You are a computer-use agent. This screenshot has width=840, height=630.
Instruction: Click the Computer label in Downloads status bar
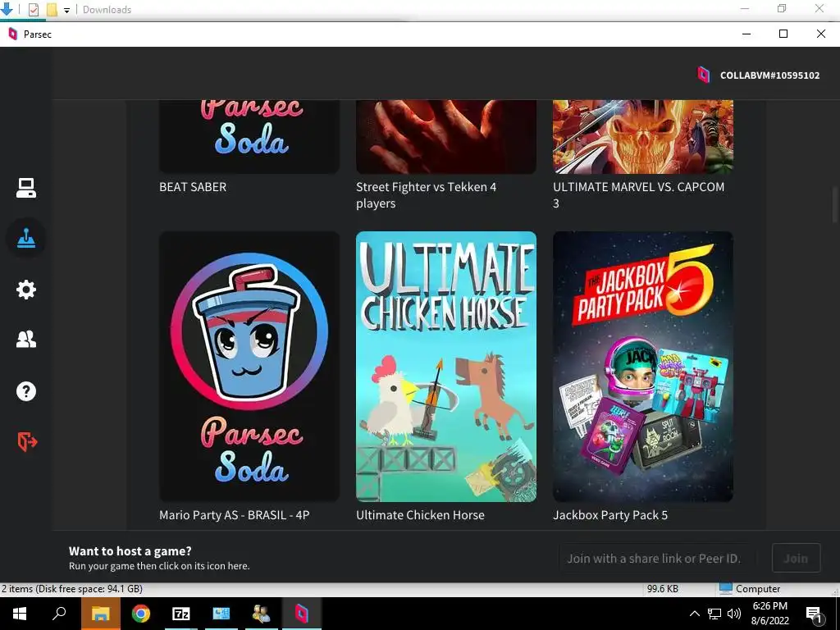757,589
